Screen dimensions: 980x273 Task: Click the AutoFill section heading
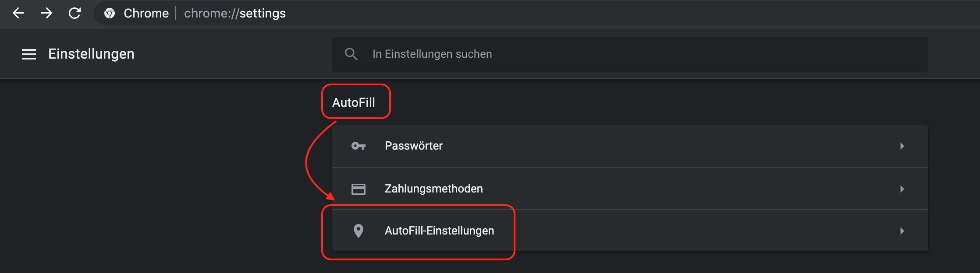coord(354,102)
